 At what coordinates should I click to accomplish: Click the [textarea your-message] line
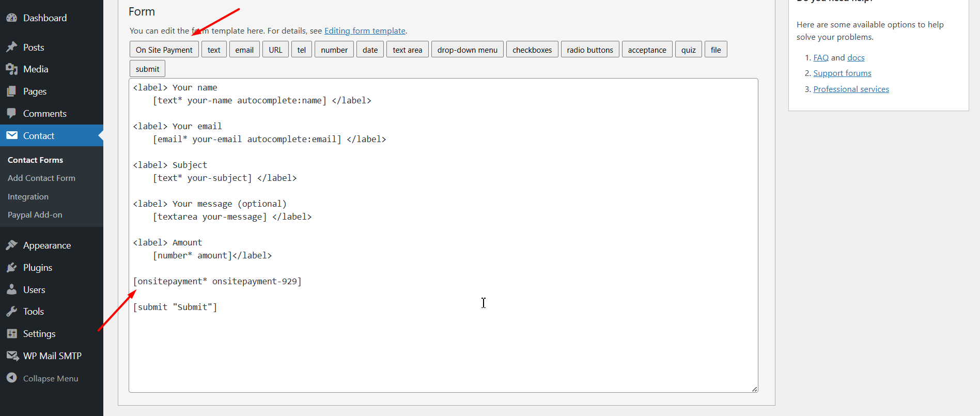click(232, 217)
